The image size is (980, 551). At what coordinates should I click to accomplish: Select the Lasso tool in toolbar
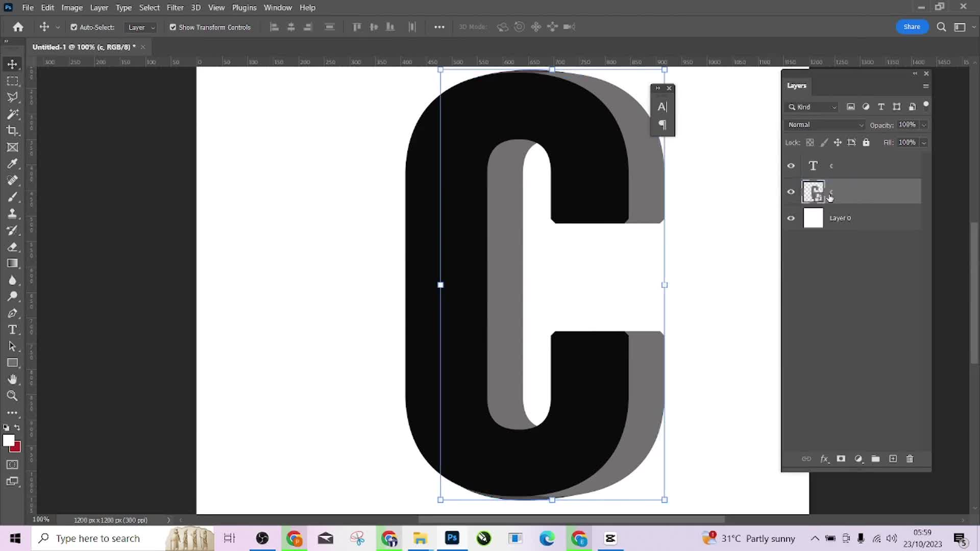pos(12,97)
